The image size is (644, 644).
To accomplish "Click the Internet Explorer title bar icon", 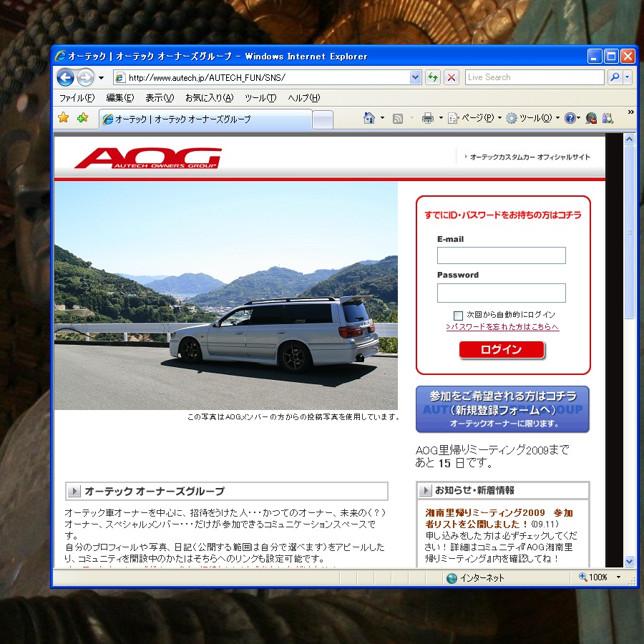I will pyautogui.click(x=60, y=56).
